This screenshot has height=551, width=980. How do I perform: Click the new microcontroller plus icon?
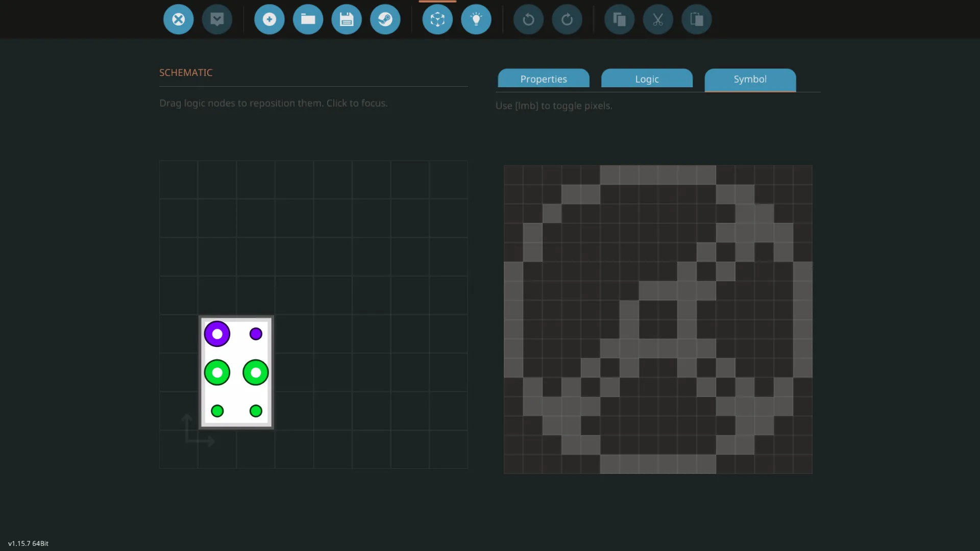point(269,19)
